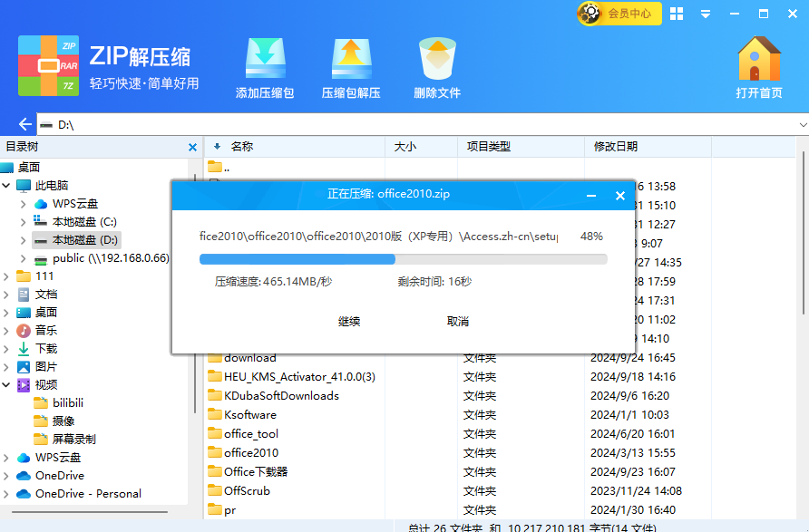Image resolution: width=809 pixels, height=532 pixels.
Task: Open the member center (会员中心) badge
Action: [x=619, y=14]
